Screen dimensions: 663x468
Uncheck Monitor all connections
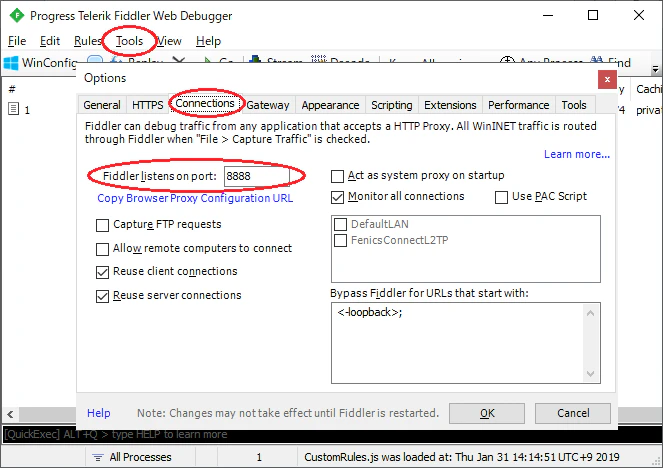pyautogui.click(x=337, y=197)
